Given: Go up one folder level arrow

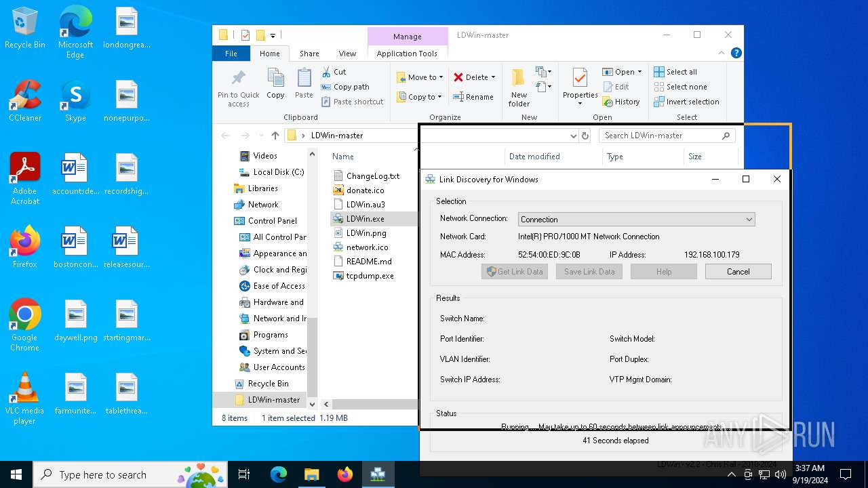Looking at the screenshot, I should [275, 136].
